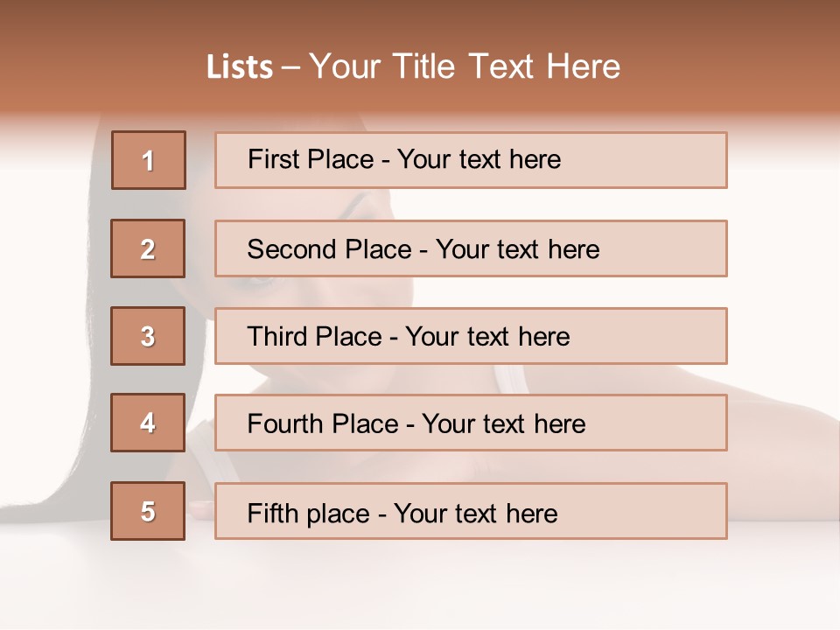Image resolution: width=840 pixels, height=630 pixels.
Task: Click the bold word "Lists" in the title
Action: tap(240, 67)
